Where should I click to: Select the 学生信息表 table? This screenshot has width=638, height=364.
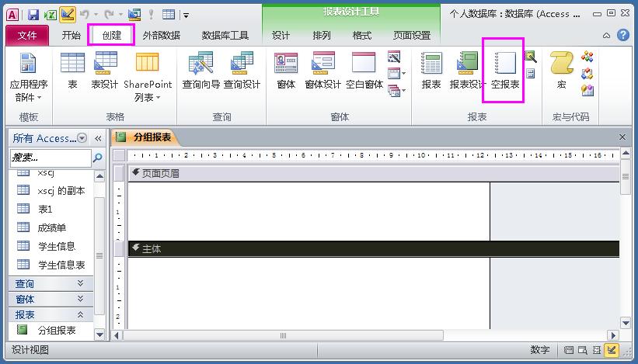coord(51,265)
